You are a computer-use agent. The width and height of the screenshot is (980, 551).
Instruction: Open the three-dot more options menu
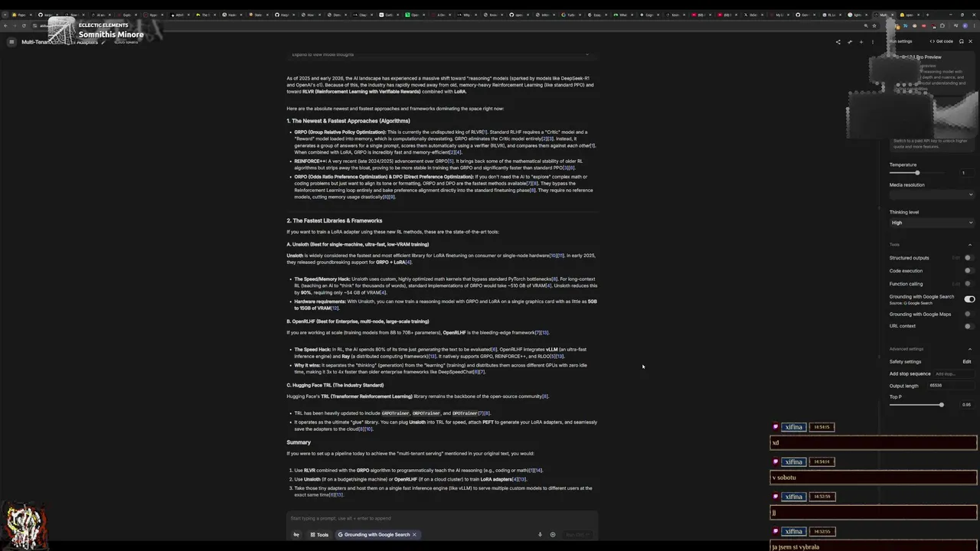(x=873, y=41)
